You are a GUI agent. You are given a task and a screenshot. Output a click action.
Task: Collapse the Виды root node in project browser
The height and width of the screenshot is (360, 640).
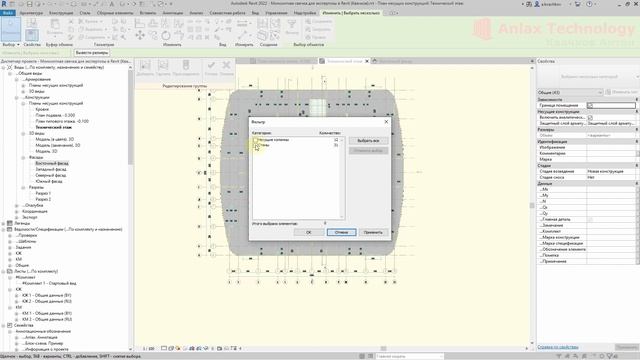pos(3,67)
